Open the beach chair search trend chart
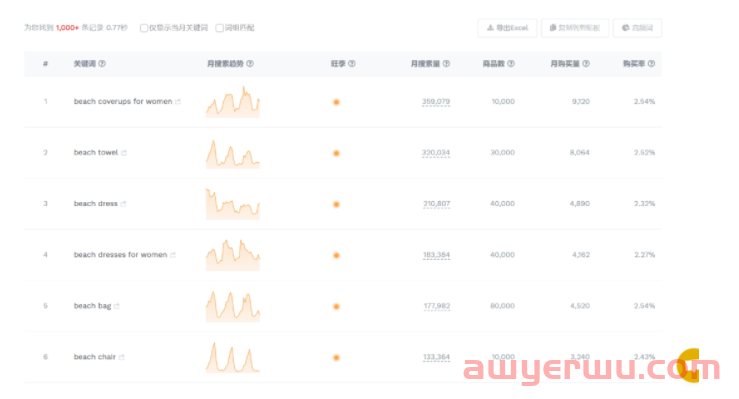Viewport: 739px width, 399px height. click(x=233, y=357)
